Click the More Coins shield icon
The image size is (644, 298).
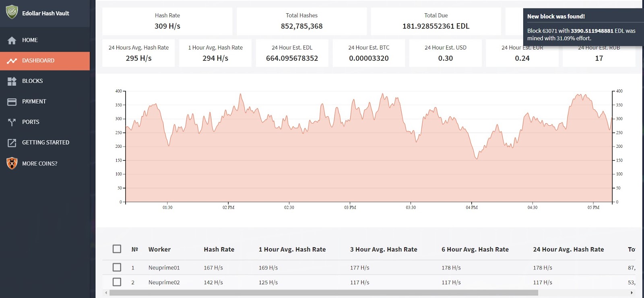click(12, 163)
